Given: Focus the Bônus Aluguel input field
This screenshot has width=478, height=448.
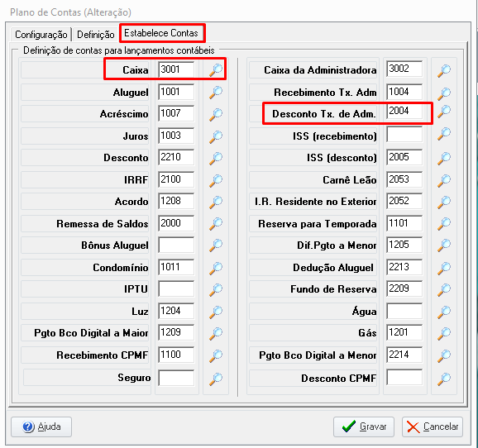Looking at the screenshot, I should (x=176, y=245).
